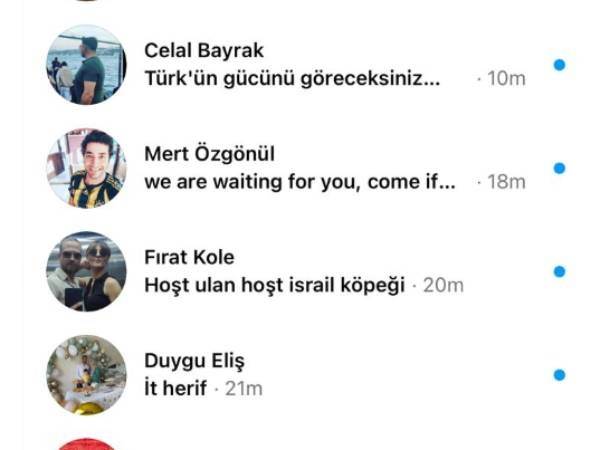Click the red avatar at the bottom
Image resolution: width=600 pixels, height=450 pixels.
[x=86, y=444]
